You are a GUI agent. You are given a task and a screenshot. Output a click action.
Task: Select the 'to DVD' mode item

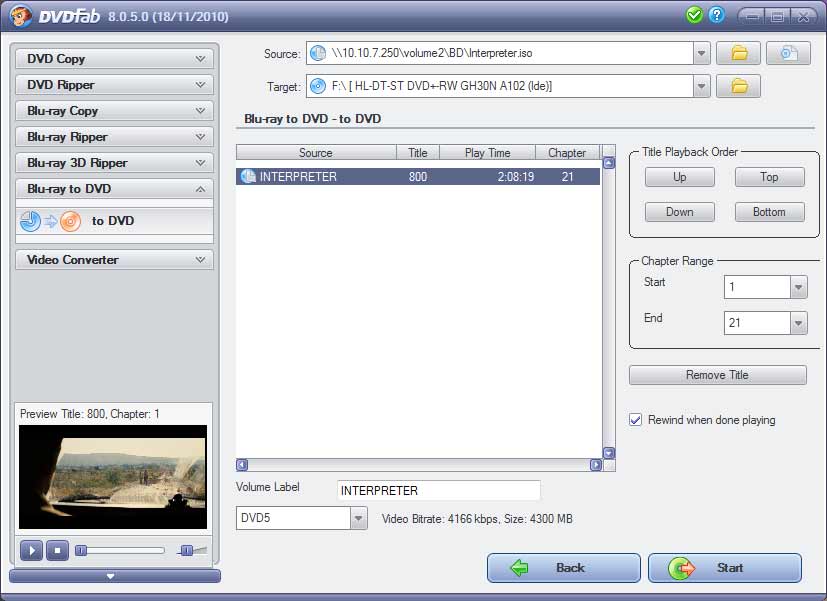coord(114,221)
